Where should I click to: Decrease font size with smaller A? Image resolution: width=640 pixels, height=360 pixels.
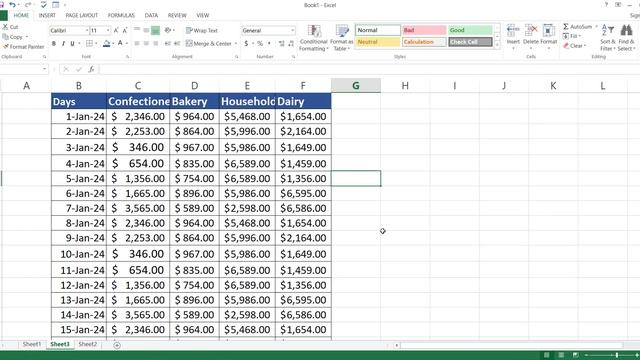click(x=124, y=31)
